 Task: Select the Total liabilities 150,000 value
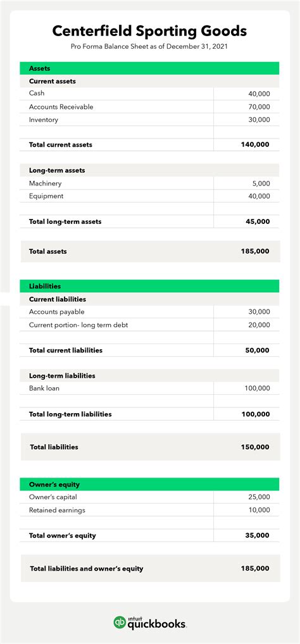(x=256, y=447)
